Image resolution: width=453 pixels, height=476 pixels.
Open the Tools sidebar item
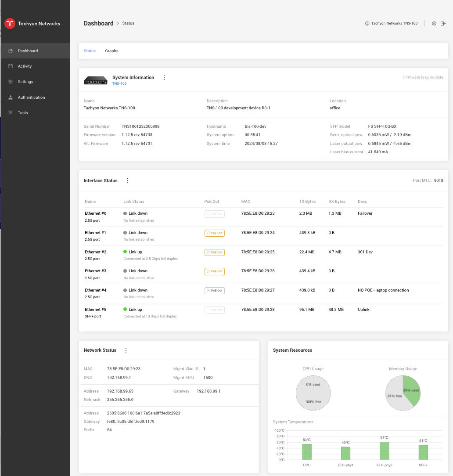pos(35,112)
